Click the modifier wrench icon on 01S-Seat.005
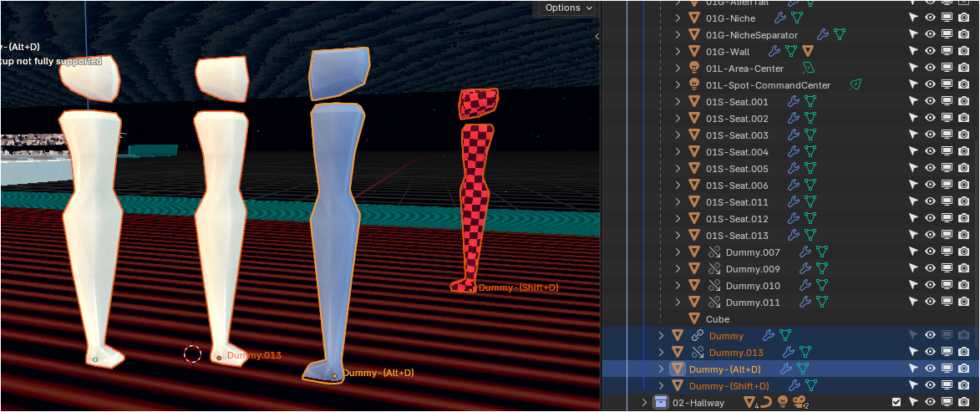Image resolution: width=980 pixels, height=412 pixels. tap(794, 169)
